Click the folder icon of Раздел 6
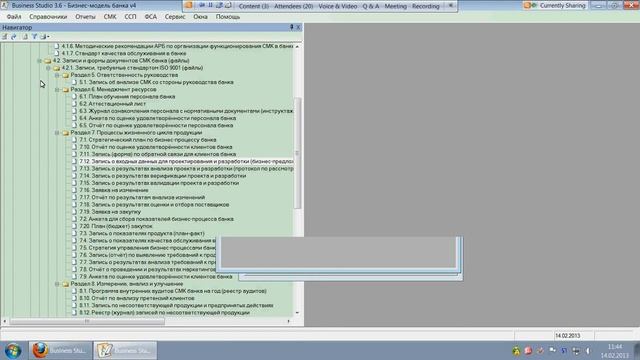This screenshot has height=360, width=640. coord(65,89)
